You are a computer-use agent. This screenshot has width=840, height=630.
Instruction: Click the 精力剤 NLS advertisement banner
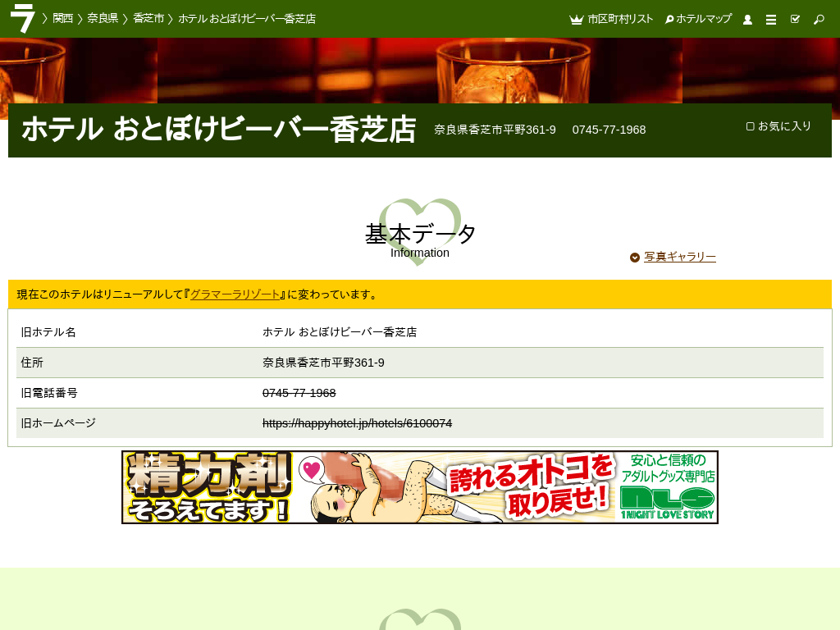420,487
